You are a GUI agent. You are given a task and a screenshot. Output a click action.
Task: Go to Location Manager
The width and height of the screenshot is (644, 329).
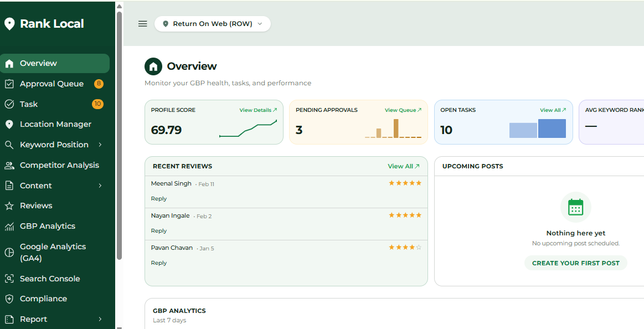pos(55,124)
